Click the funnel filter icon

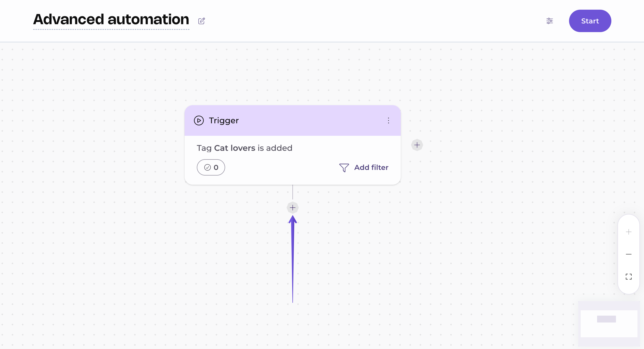coord(344,168)
